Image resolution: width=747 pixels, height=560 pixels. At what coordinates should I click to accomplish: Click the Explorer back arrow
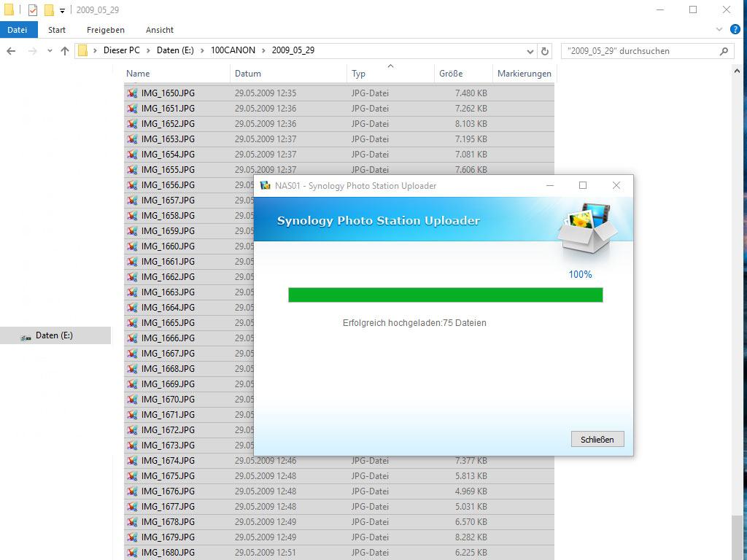click(x=11, y=51)
